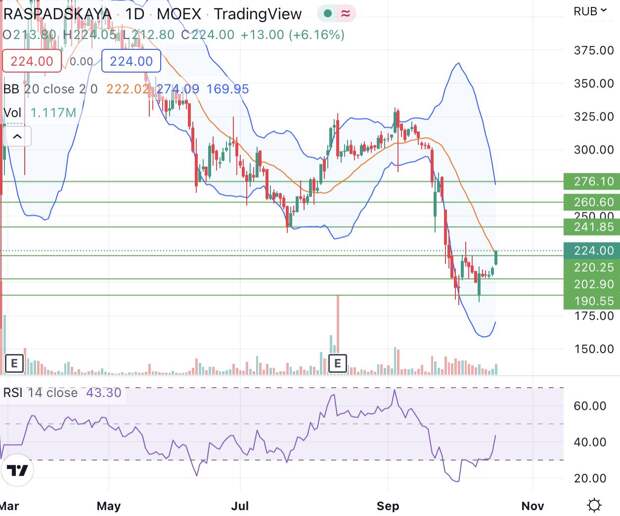The image size is (620, 516).
Task: Click the 1D timeframe label
Action: click(x=135, y=14)
